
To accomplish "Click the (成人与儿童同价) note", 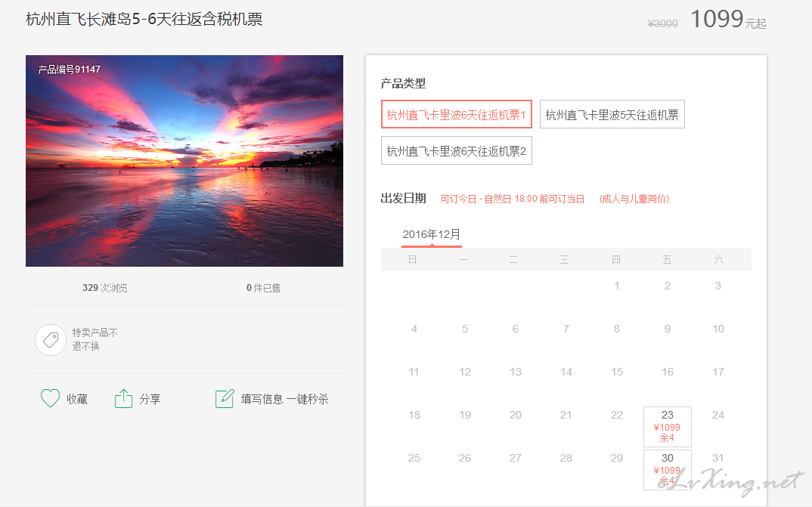I will click(x=634, y=199).
